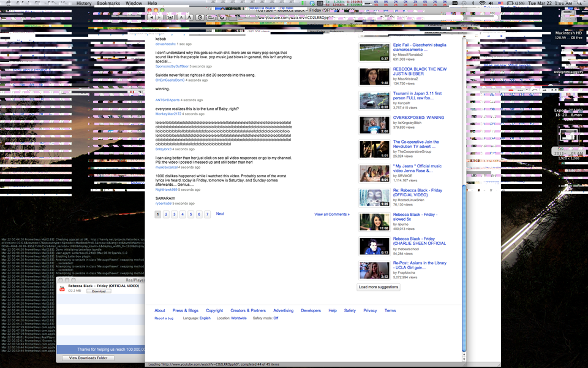The height and width of the screenshot is (368, 588).
Task: Open CHARLIE SHEEN OFFICIAL video thumbnail
Action: coord(374,246)
